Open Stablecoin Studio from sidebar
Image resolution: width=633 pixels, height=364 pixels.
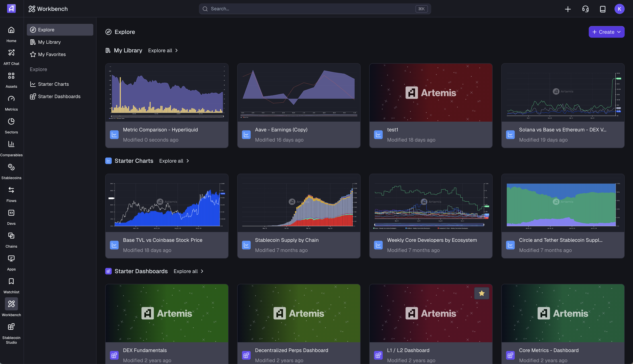click(x=11, y=332)
